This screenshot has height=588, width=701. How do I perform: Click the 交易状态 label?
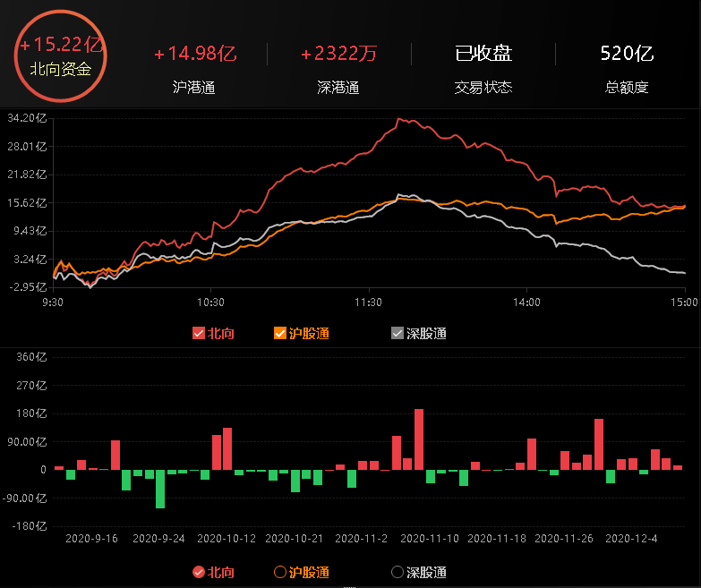click(483, 87)
